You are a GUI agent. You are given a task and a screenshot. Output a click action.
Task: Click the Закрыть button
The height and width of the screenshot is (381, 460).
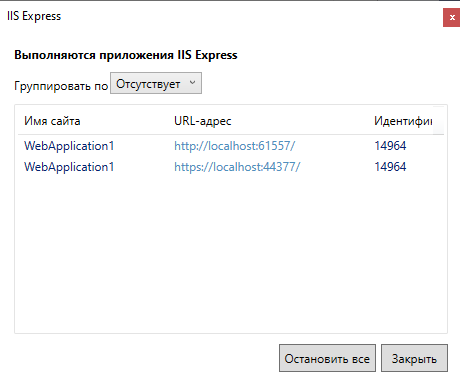(x=414, y=358)
